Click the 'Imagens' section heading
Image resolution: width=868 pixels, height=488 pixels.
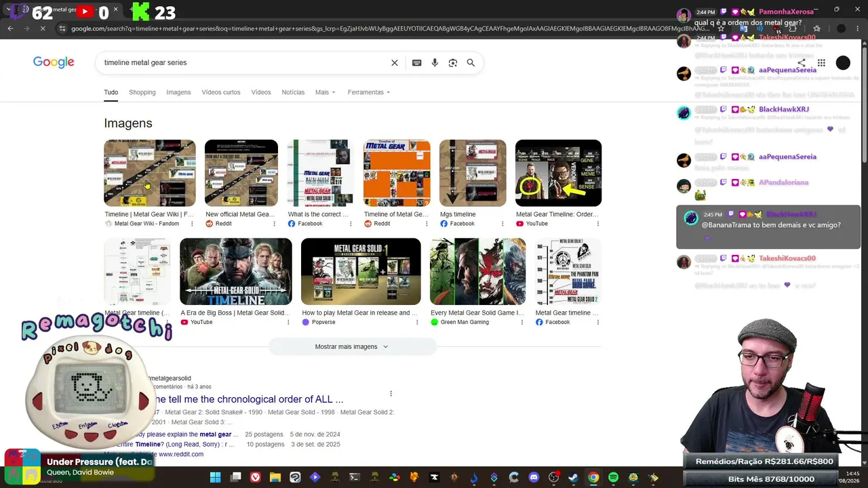pos(128,123)
